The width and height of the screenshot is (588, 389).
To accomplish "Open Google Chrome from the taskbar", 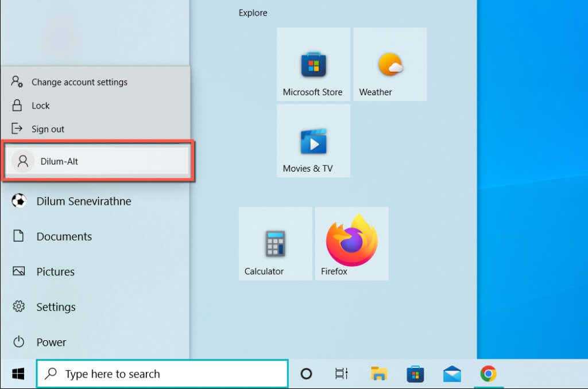I will click(488, 374).
